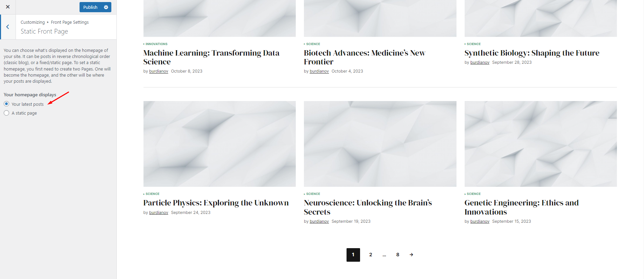This screenshot has height=279, width=644.
Task: Go to next page arrow in pagination
Action: coord(411,255)
